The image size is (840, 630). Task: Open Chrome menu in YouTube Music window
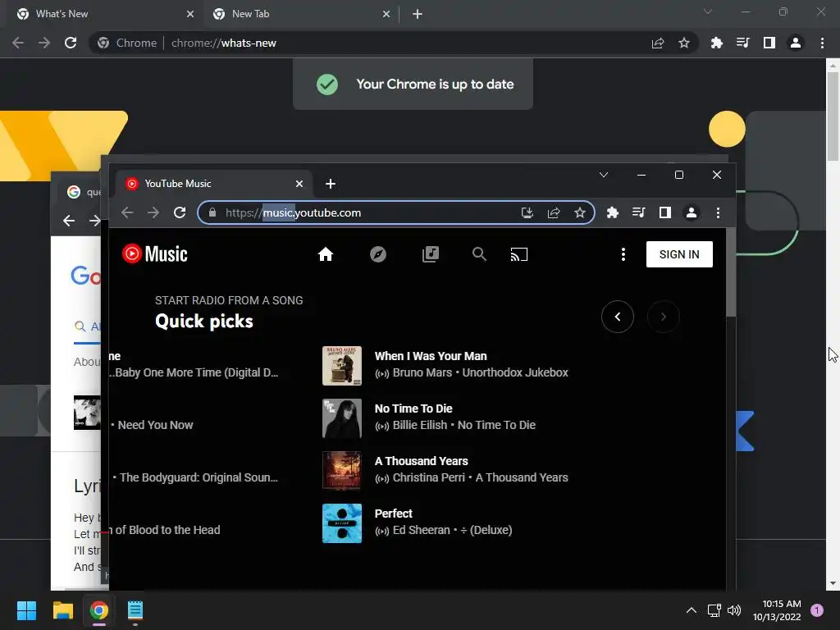tap(718, 212)
